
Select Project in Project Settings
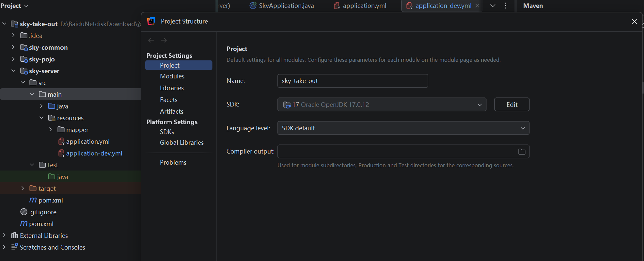(x=179, y=65)
